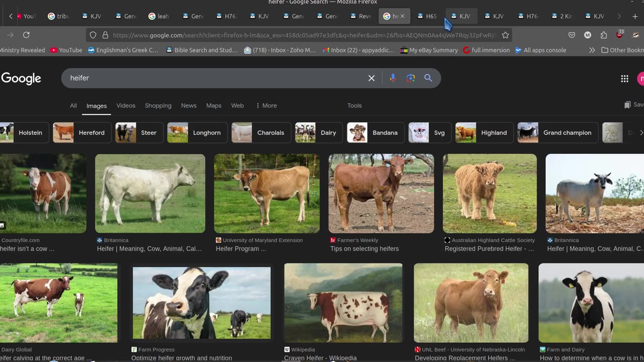Click the magnifier search icon
644x362 pixels.
428,78
